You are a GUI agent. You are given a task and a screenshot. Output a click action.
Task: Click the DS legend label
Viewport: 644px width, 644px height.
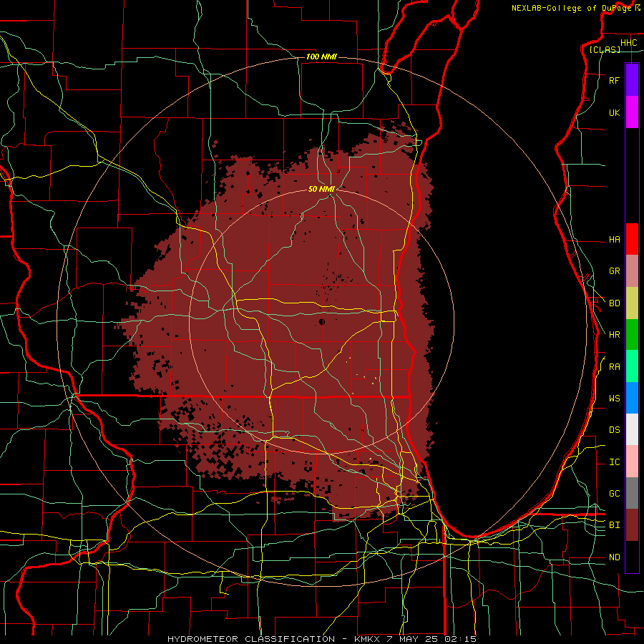(x=615, y=430)
